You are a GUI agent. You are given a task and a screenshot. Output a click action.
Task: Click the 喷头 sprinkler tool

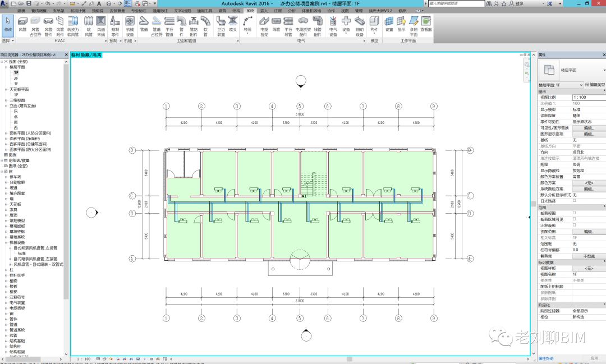pos(233,24)
